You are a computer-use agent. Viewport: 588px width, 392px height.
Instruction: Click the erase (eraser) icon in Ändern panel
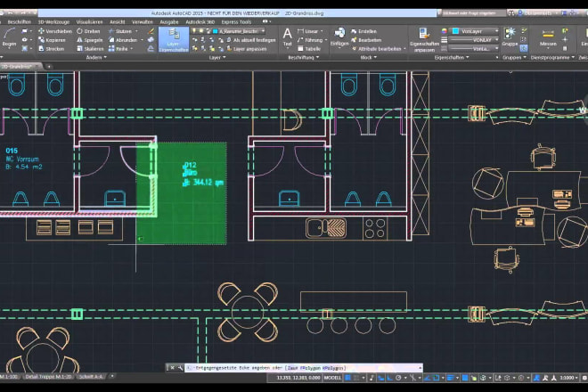(151, 31)
